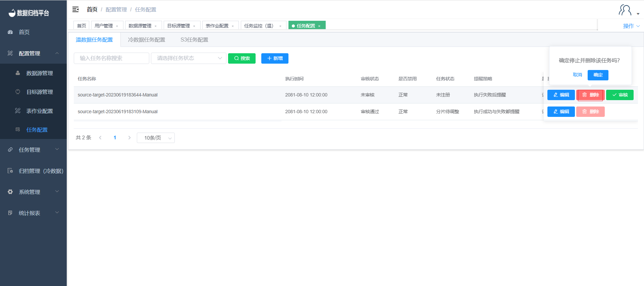Click the 统计报表 report icon

[x=10, y=213]
